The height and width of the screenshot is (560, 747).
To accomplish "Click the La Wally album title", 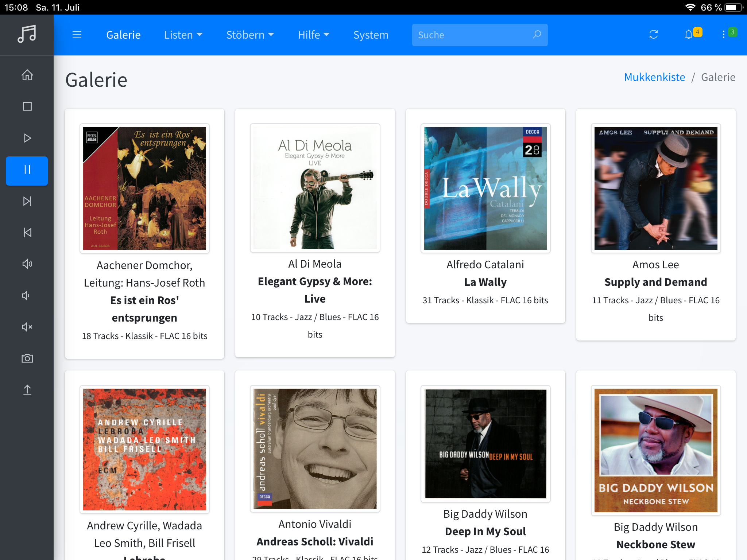I will pyautogui.click(x=485, y=282).
